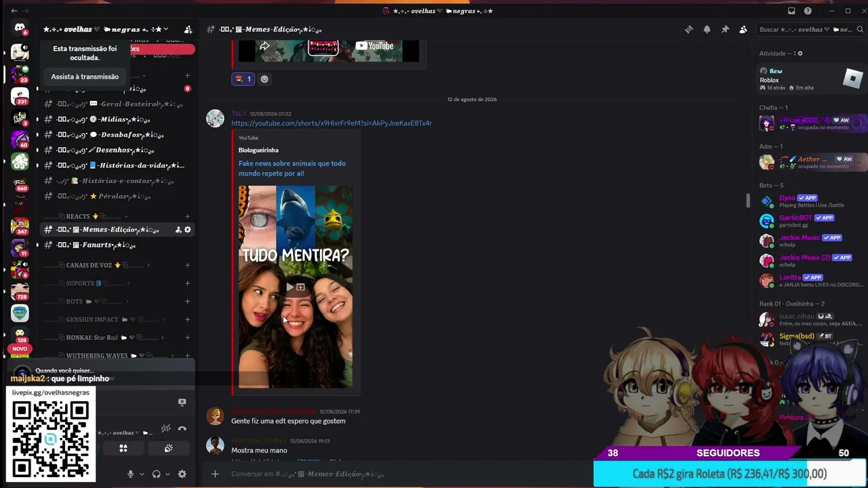Open the Histórias-e-contos channel
This screenshot has height=488, width=868.
tap(117, 181)
